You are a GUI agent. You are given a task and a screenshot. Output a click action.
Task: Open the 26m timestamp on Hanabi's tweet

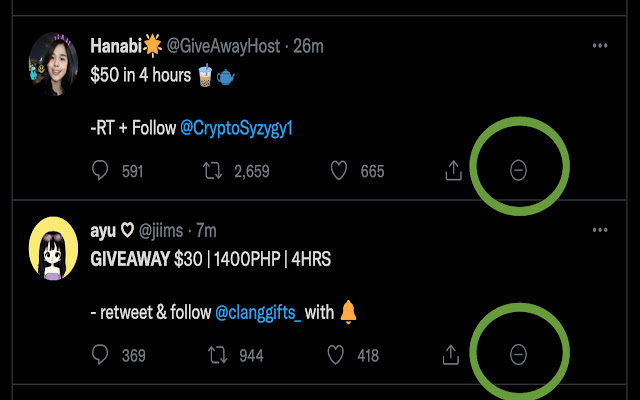(x=309, y=46)
